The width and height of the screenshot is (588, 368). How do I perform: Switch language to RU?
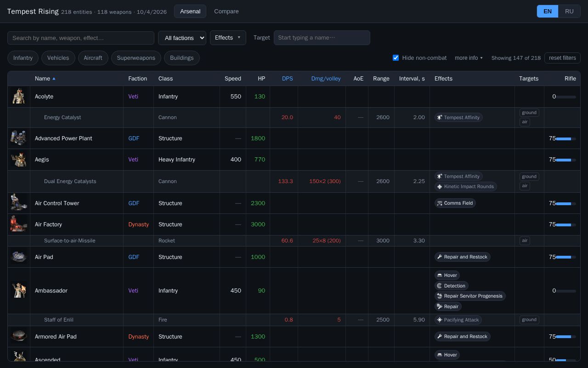tap(569, 11)
